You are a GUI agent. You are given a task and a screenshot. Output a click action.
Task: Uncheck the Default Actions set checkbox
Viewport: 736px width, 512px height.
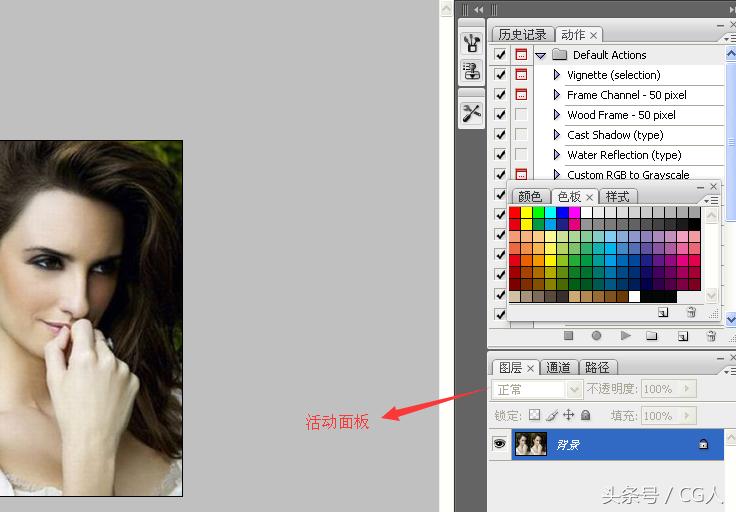point(500,54)
